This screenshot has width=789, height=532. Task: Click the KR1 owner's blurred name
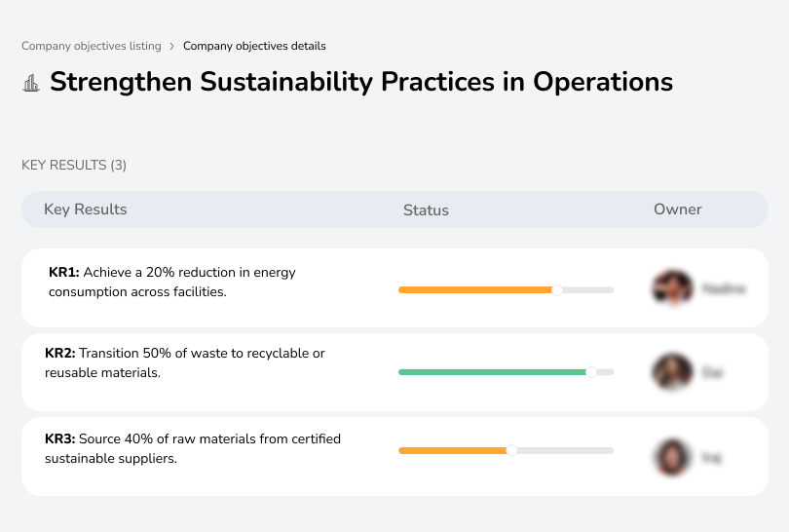click(x=723, y=288)
